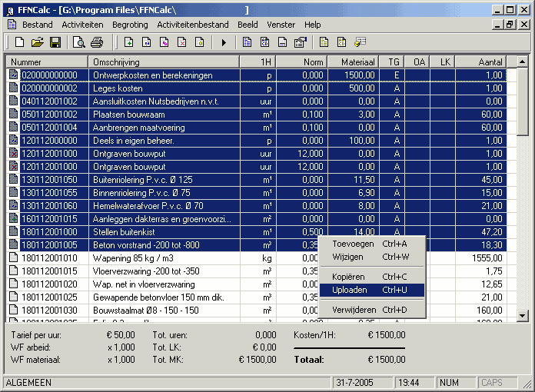Click red X row icon of first Ontgraven bouwput
The height and width of the screenshot is (392, 535).
(x=13, y=153)
